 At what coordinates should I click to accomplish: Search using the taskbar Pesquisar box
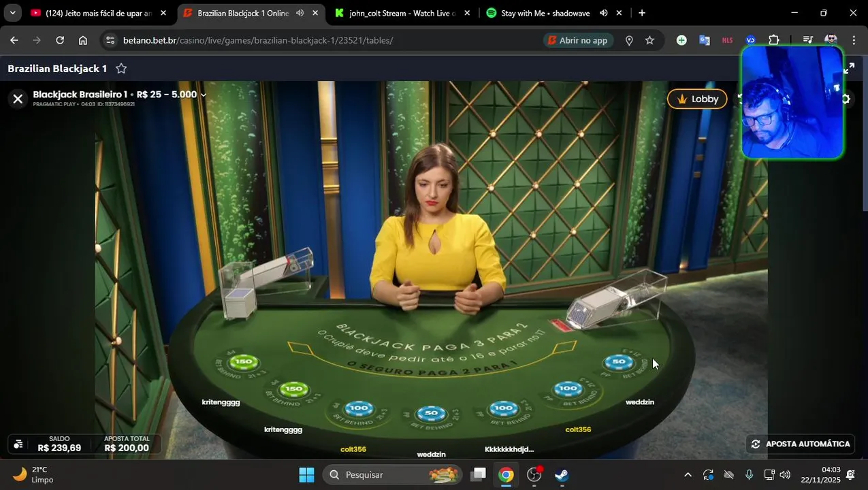tap(392, 474)
